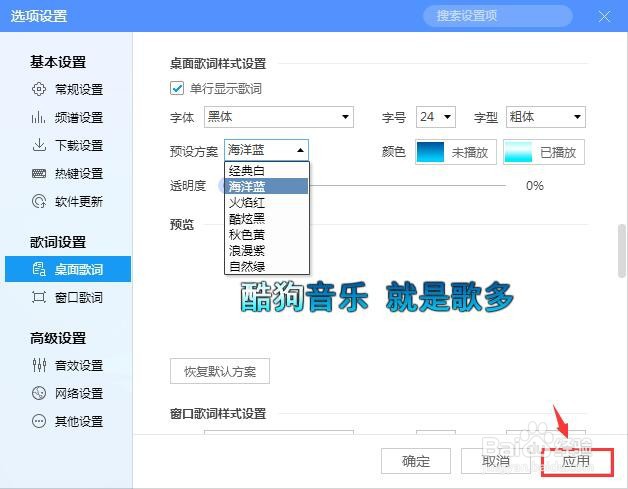Open the 字号 size dropdown showing 24
Image resolution: width=628 pixels, height=489 pixels.
[x=436, y=117]
